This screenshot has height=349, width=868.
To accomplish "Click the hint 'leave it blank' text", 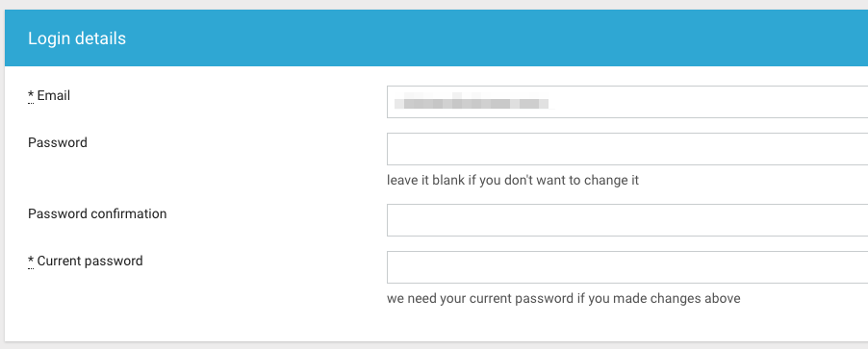I will 513,181.
